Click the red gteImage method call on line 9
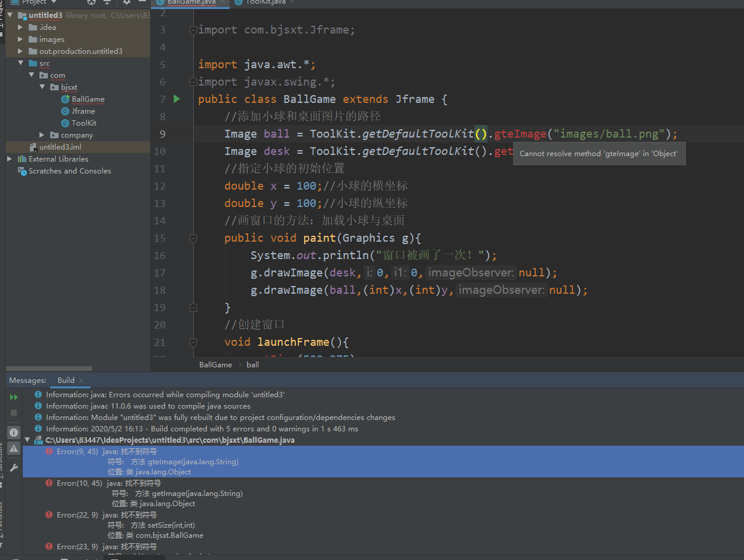This screenshot has height=560, width=744. click(x=520, y=134)
